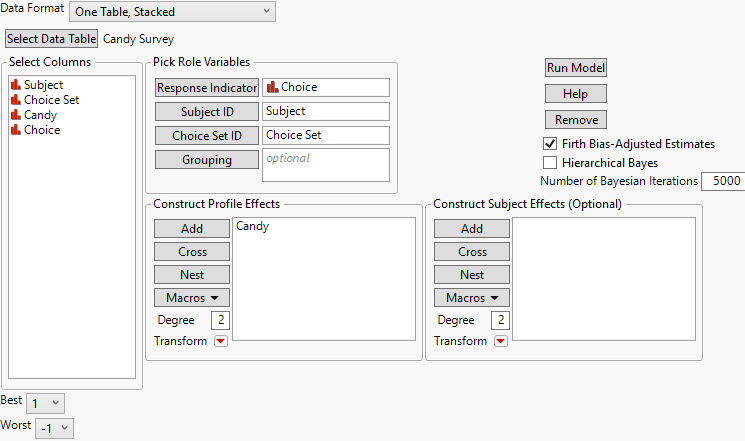The image size is (745, 441).
Task: Click the nominal icon beside Choice column
Action: [x=16, y=130]
